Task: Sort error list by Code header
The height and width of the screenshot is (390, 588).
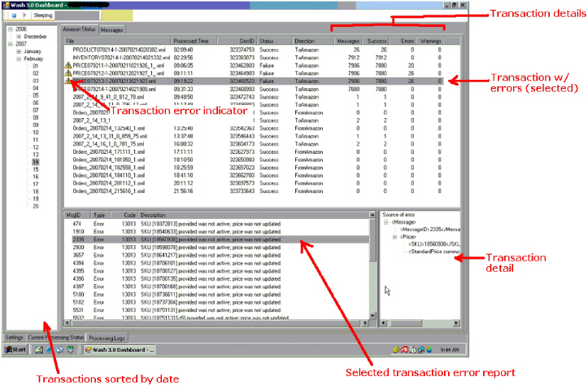Action: (x=125, y=215)
